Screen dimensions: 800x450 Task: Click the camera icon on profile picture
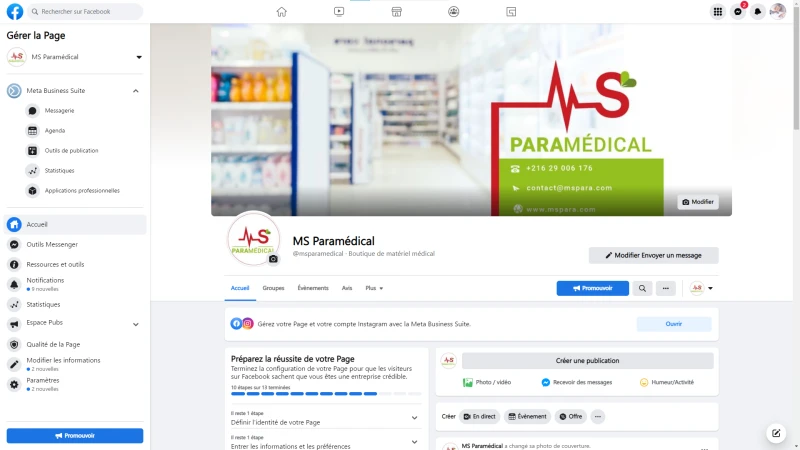coord(273,259)
